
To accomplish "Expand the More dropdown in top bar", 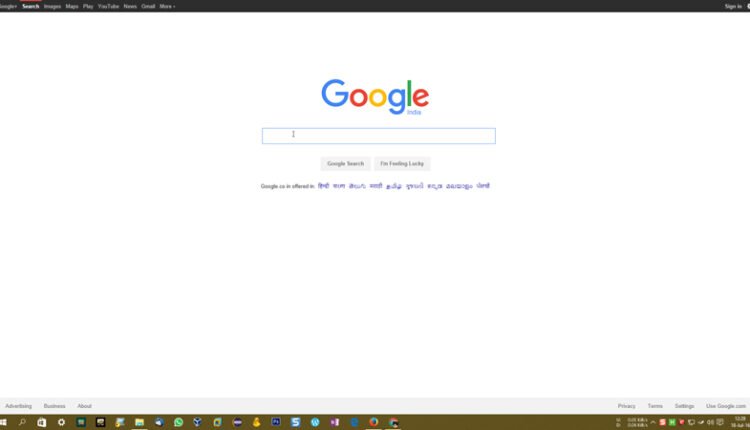I will point(167,6).
